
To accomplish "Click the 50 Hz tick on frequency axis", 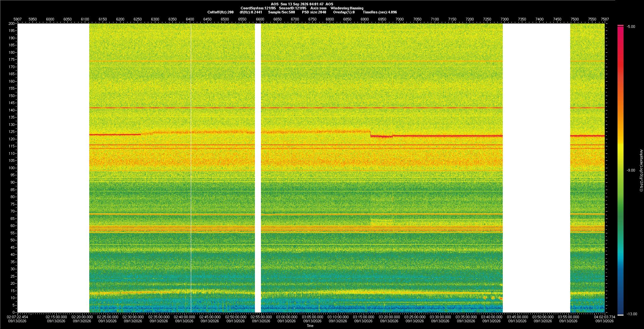I will [13, 240].
